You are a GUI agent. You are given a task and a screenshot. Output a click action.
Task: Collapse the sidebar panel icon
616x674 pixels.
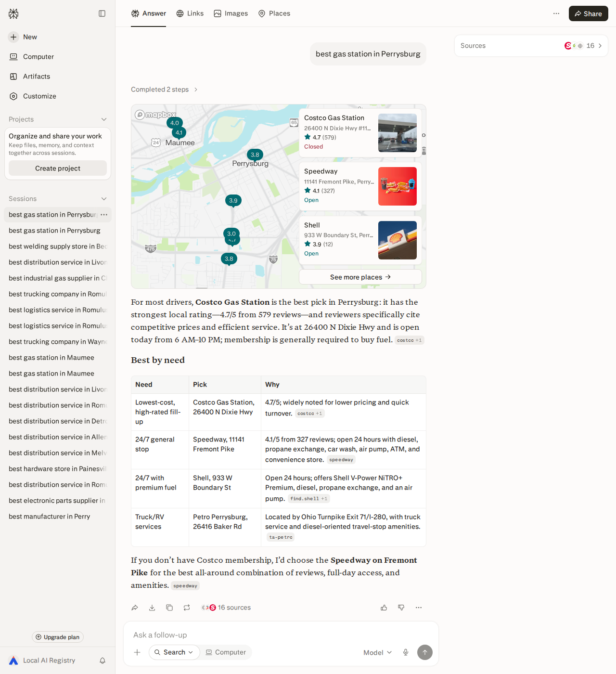point(102,13)
